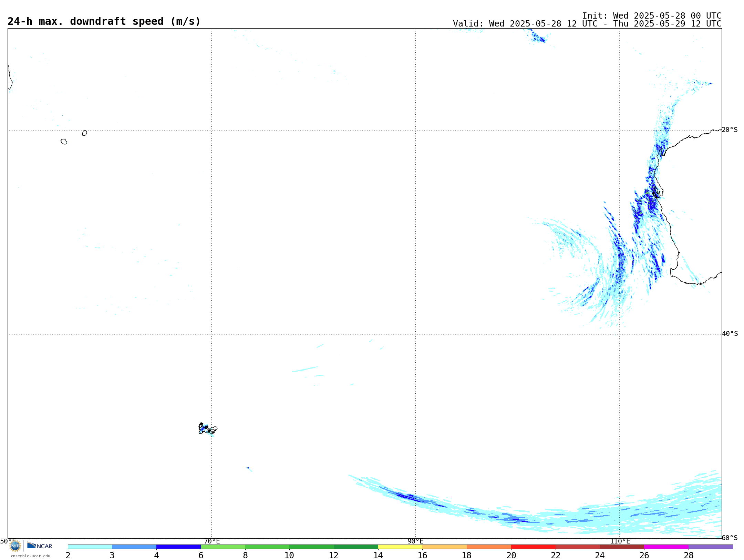Pick the green 10-12 m/s swatch

pyautogui.click(x=312, y=547)
